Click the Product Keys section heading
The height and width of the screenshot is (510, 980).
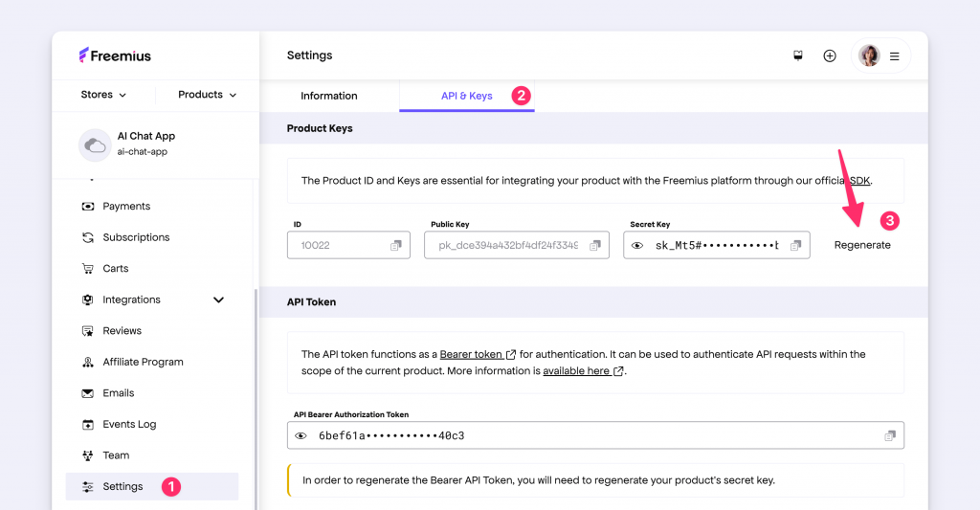click(x=320, y=128)
